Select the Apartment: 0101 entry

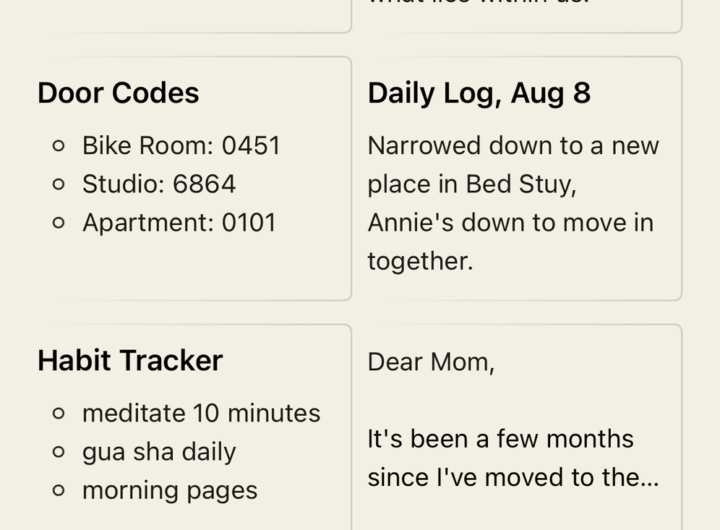(179, 222)
